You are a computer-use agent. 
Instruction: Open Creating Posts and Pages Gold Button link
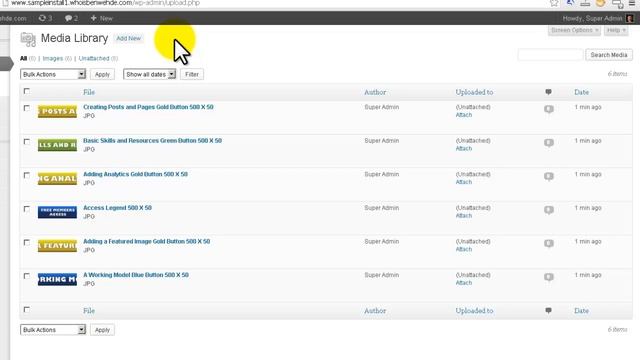point(148,107)
